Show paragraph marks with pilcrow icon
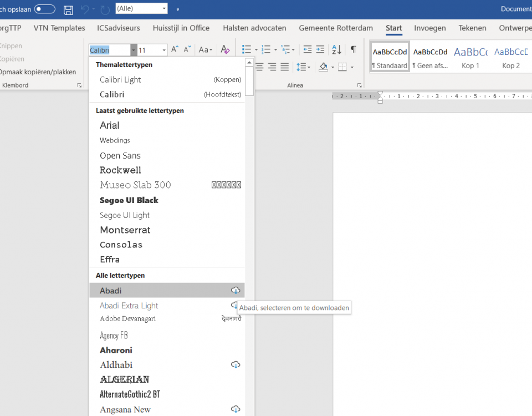 pyautogui.click(x=353, y=49)
